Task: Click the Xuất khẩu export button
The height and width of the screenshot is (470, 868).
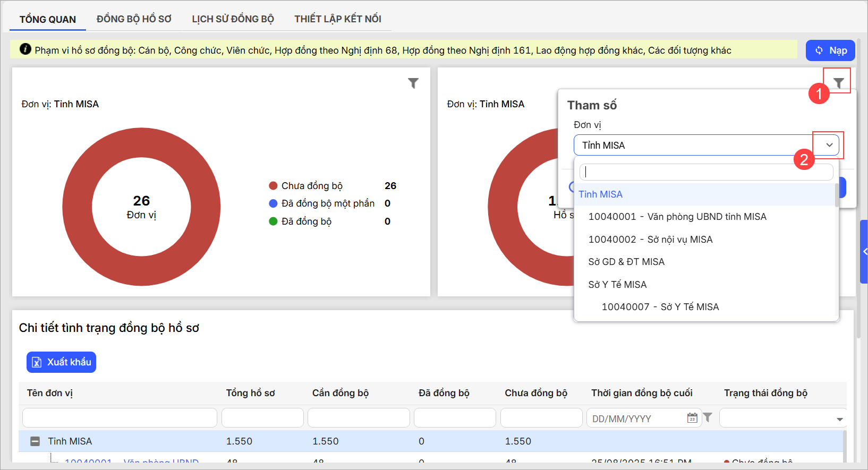Action: [x=62, y=362]
